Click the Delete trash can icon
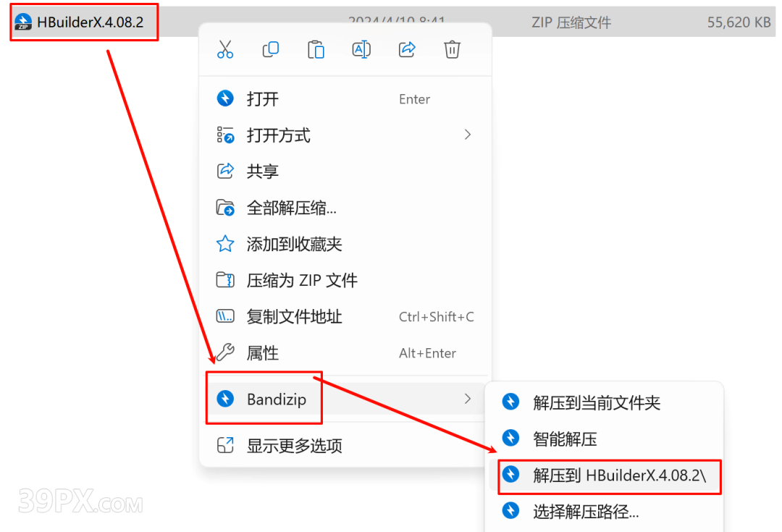782x532 pixels. coord(453,49)
